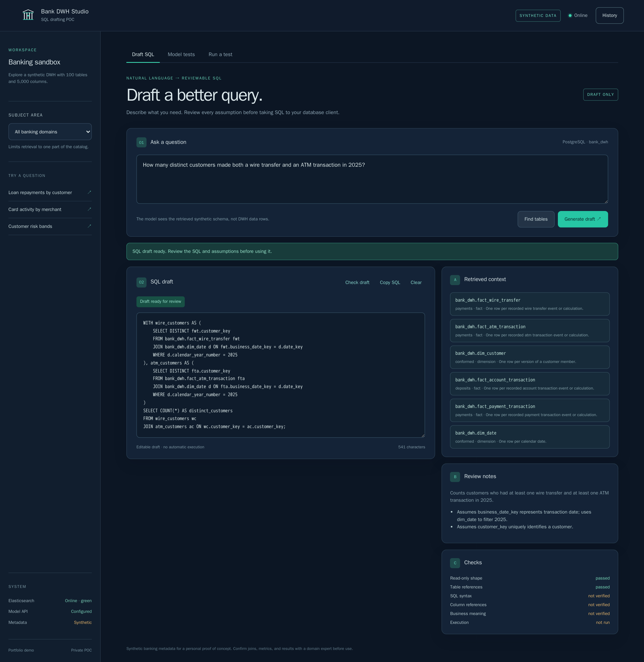
Task: Click arrow icon beside Loan repayments by customer
Action: 89,192
